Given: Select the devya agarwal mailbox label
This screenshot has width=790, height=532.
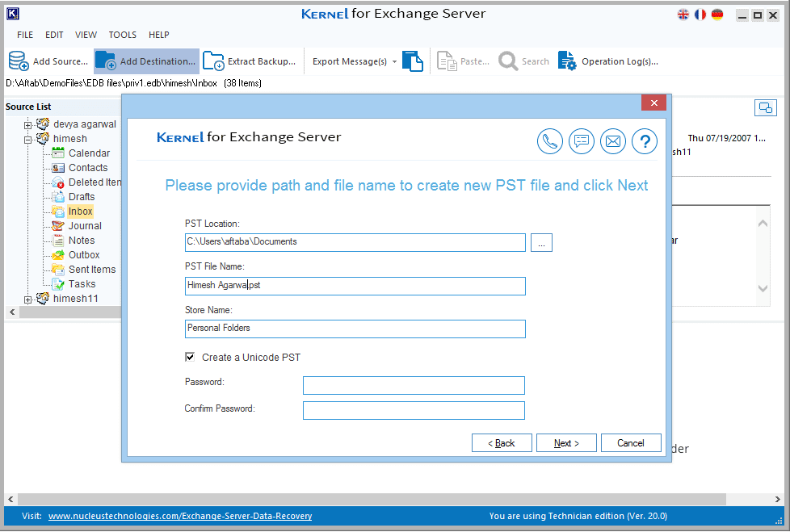Looking at the screenshot, I should pos(85,124).
